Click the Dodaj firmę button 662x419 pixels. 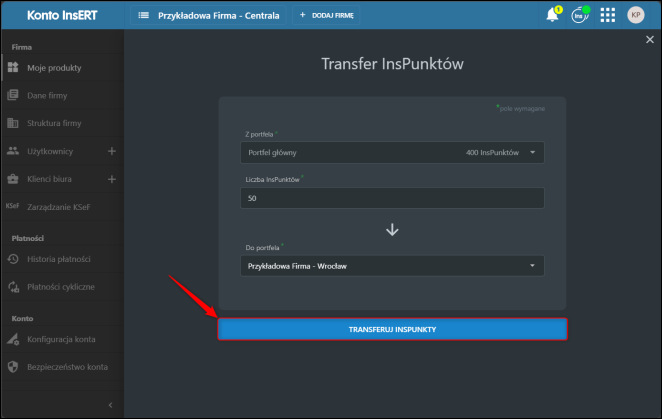click(x=326, y=15)
